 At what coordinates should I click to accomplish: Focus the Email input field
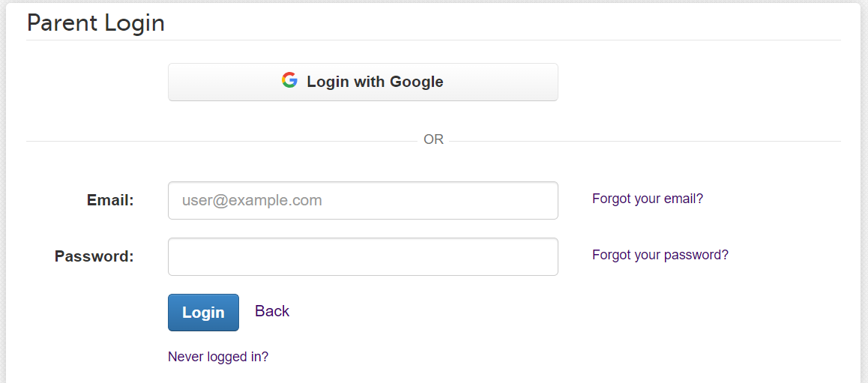click(x=363, y=200)
